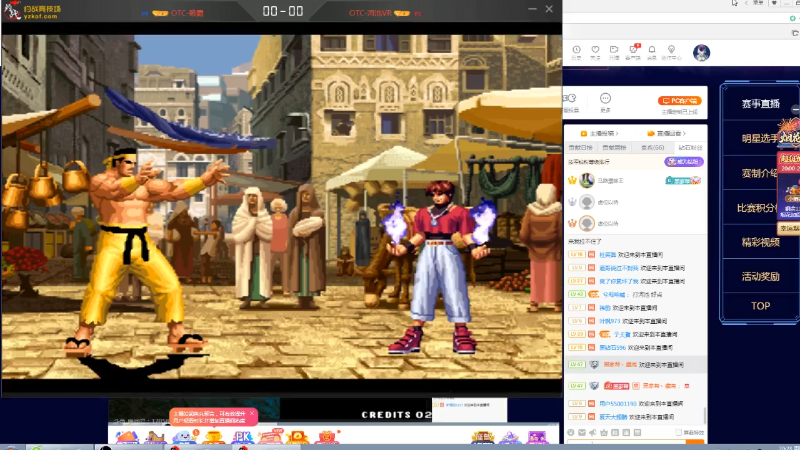Click the envelope icon in chat toolbar
Viewport: 800px width, 450px height.
point(582,432)
